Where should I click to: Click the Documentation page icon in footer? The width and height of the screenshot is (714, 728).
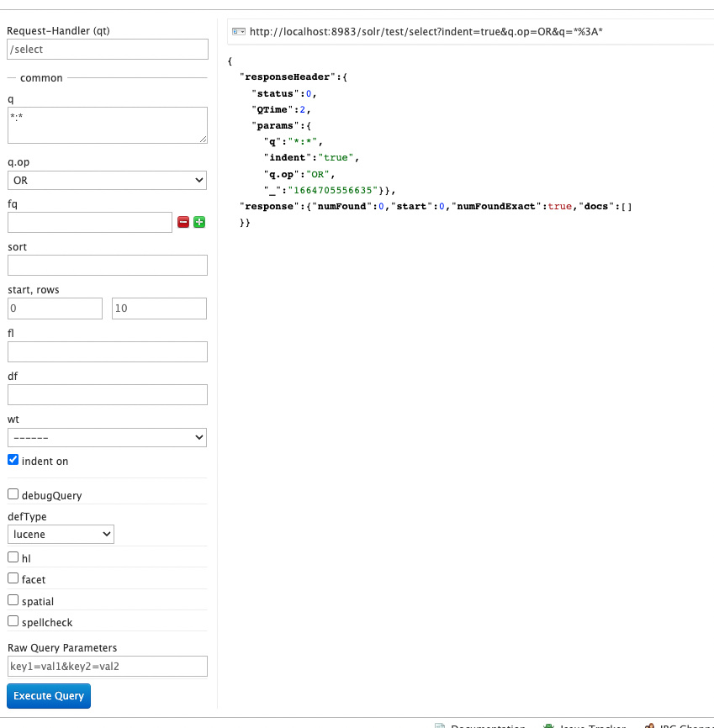click(x=440, y=726)
